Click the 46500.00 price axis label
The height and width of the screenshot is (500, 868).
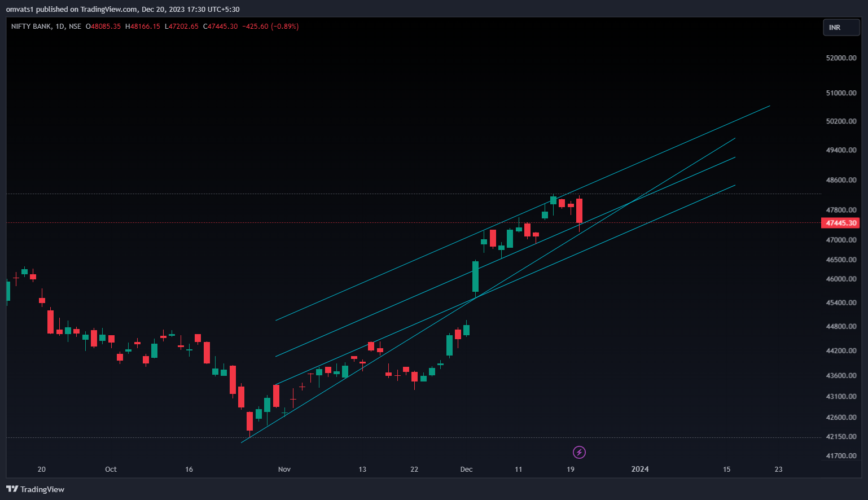pyautogui.click(x=841, y=260)
